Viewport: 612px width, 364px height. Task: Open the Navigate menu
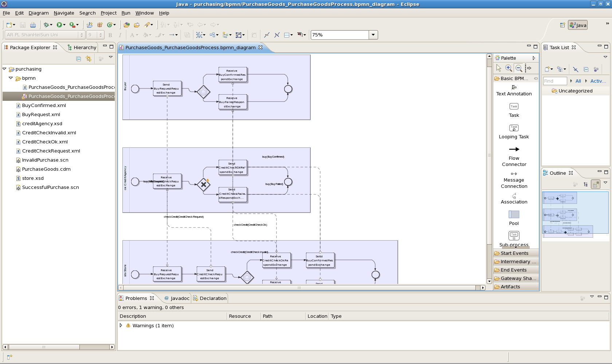(64, 13)
